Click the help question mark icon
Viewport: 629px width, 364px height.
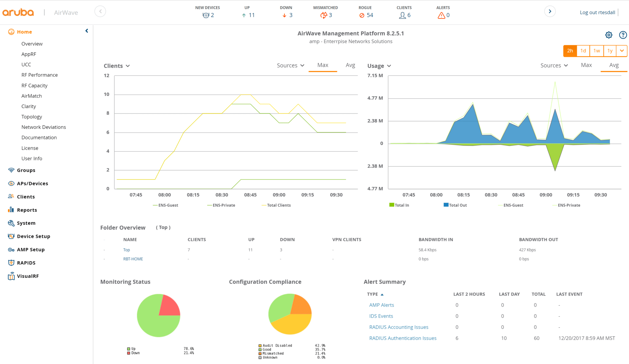(x=623, y=35)
